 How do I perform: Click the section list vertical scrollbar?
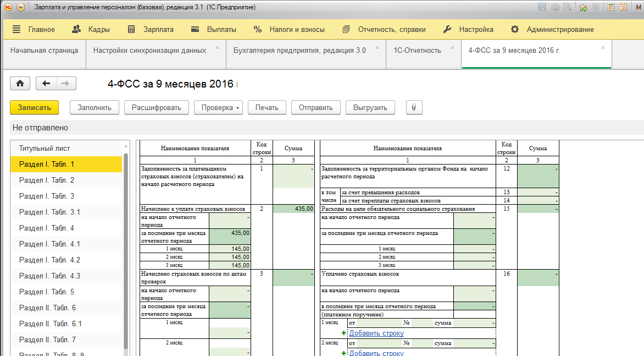click(x=126, y=251)
